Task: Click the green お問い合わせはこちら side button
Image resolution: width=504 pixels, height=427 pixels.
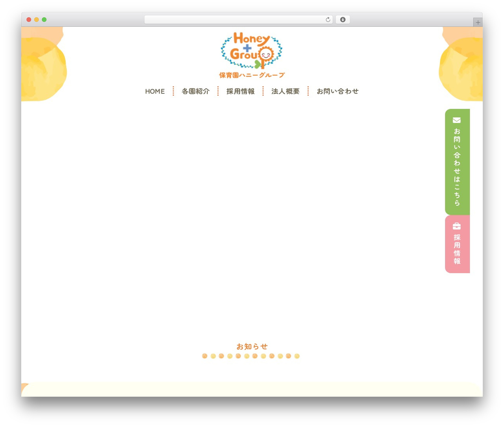Action: pos(457,162)
